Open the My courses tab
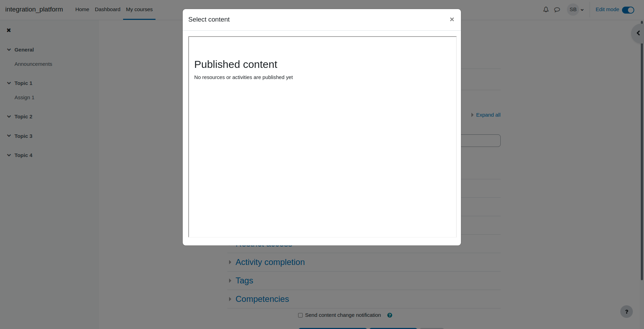Viewport: 644px width, 329px height. coord(139,9)
